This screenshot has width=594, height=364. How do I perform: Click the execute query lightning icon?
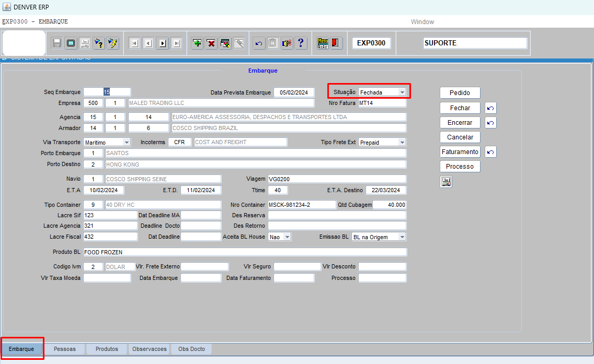[x=112, y=43]
